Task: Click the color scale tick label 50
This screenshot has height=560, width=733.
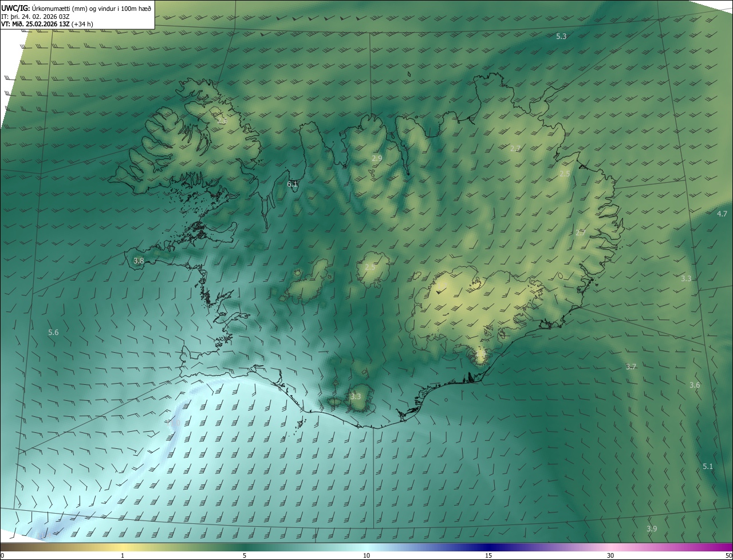Action: 728,555
